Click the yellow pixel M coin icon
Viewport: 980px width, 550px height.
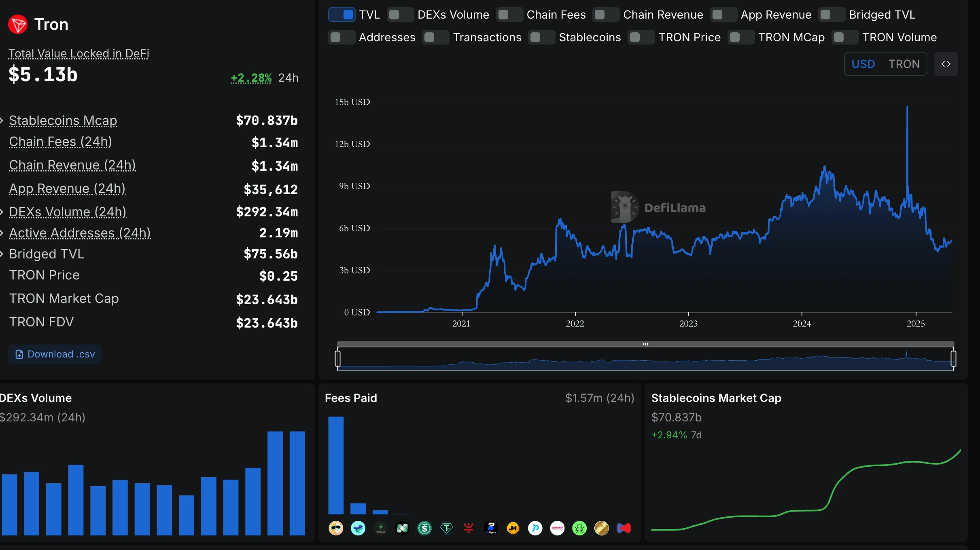(x=513, y=528)
